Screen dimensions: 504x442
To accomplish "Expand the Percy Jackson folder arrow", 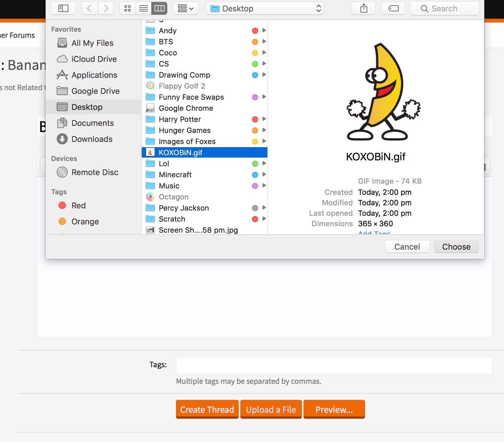I will point(264,207).
